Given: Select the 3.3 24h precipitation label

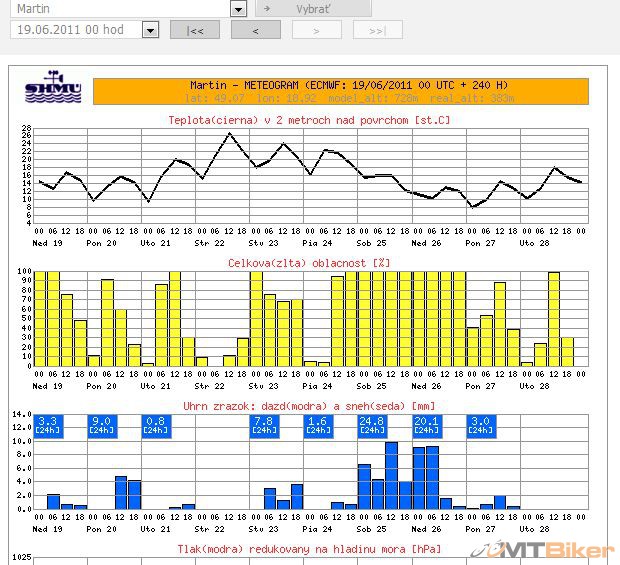Looking at the screenshot, I should (x=48, y=425).
